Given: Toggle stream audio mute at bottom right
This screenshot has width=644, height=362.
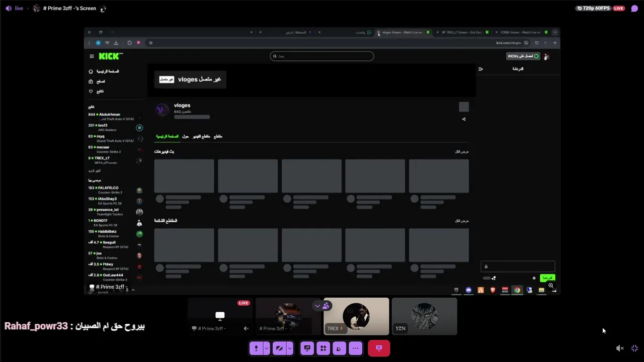Looking at the screenshot, I should (x=620, y=348).
